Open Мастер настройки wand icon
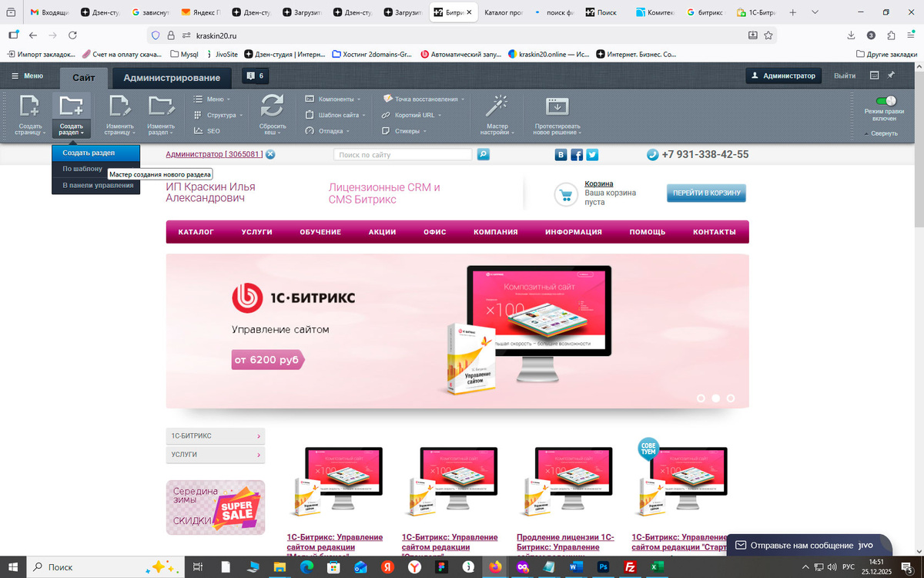This screenshot has height=578, width=924. pos(497,106)
